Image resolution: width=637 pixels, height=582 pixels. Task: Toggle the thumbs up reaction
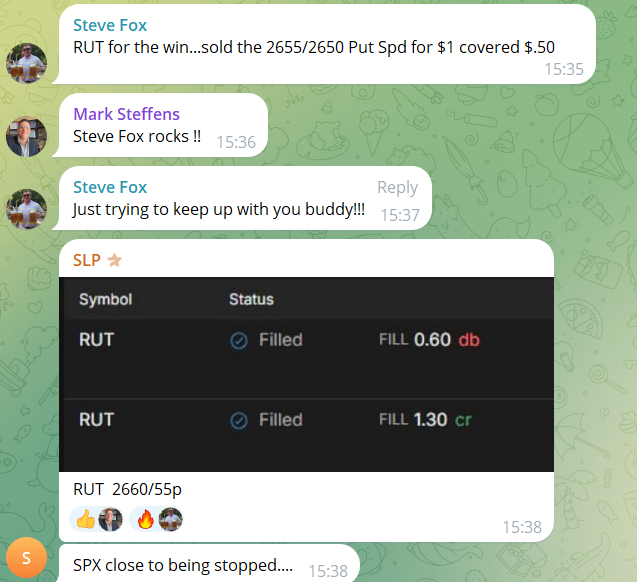[x=96, y=519]
